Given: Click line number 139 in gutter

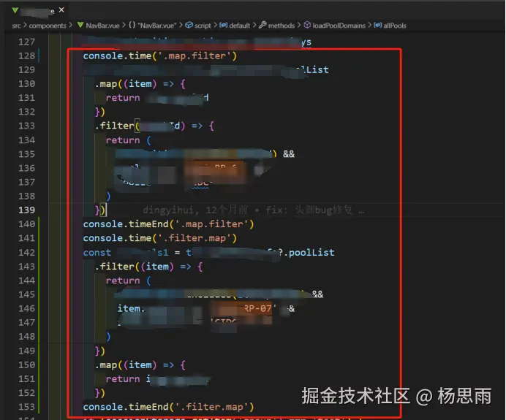Looking at the screenshot, I should click(x=27, y=210).
